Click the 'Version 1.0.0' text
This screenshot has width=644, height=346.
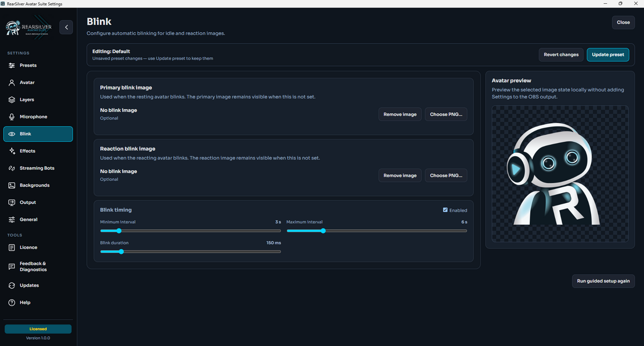38,338
